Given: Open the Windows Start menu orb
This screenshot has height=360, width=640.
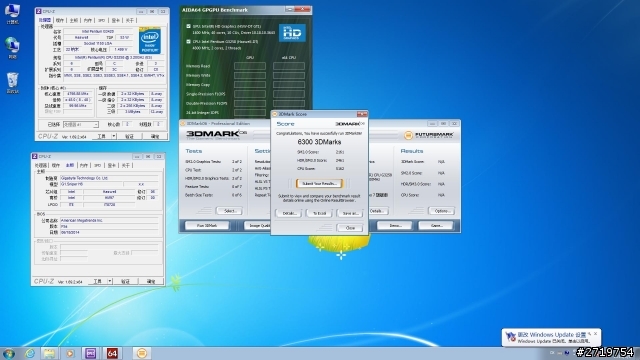Looking at the screenshot, I should click(x=9, y=353).
